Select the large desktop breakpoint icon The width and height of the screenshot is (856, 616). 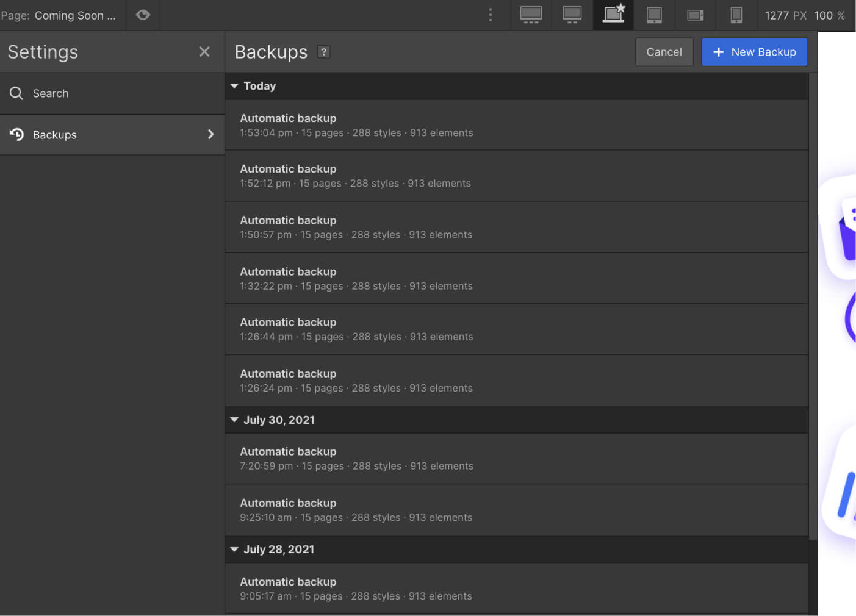tap(530, 15)
